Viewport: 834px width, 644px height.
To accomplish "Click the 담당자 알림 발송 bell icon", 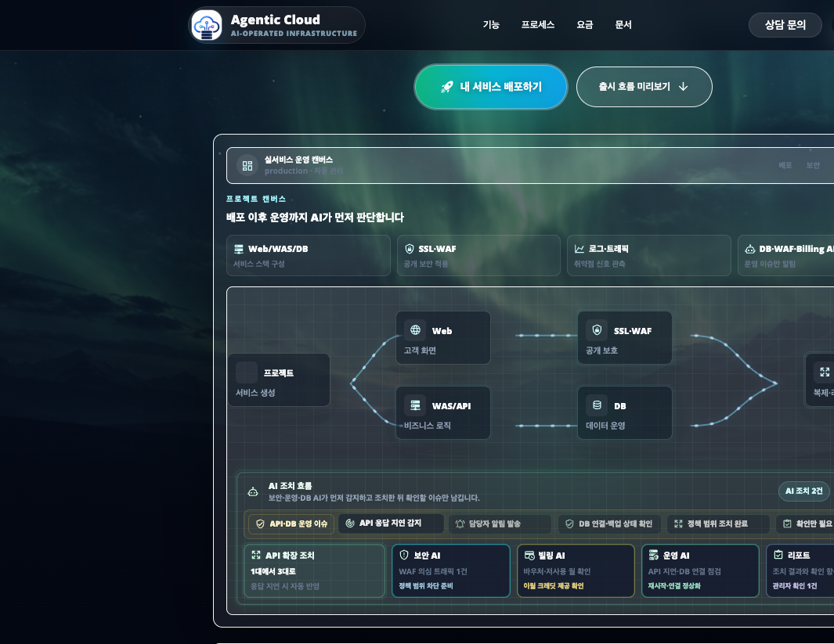I will click(x=460, y=524).
